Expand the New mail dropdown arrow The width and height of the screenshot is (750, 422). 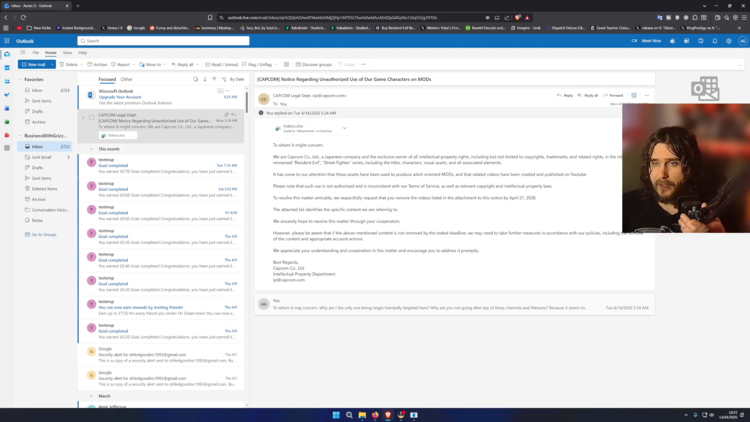pyautogui.click(x=52, y=64)
